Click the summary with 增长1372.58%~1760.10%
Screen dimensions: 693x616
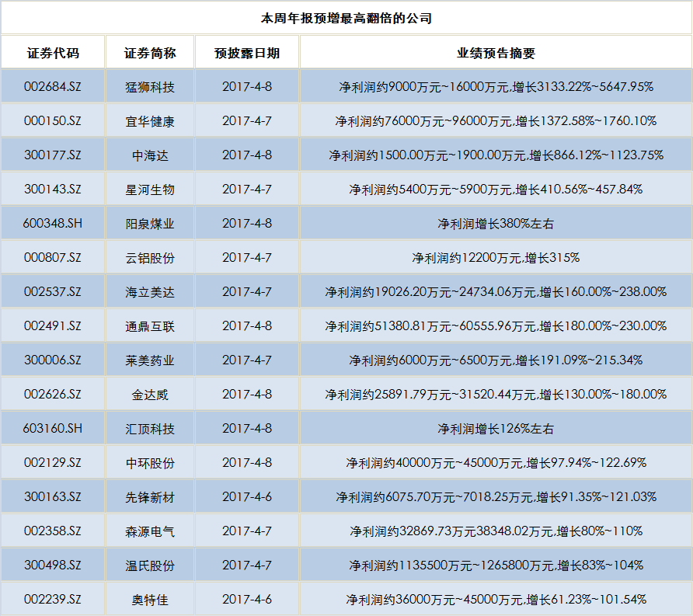[x=496, y=120]
